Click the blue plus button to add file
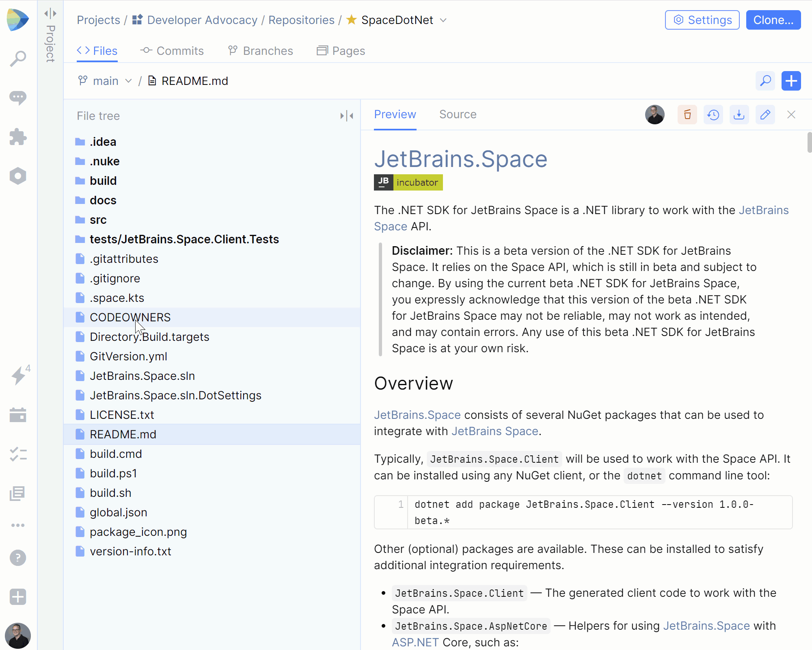The width and height of the screenshot is (812, 650). tap(791, 81)
